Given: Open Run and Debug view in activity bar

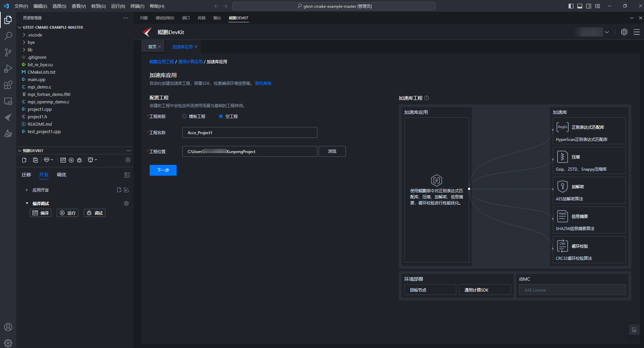Looking at the screenshot, I should click(x=8, y=69).
